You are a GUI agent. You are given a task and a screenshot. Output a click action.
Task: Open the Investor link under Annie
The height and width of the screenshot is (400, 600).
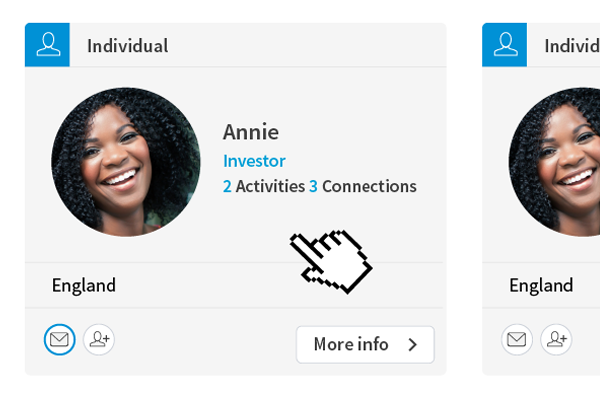click(254, 161)
